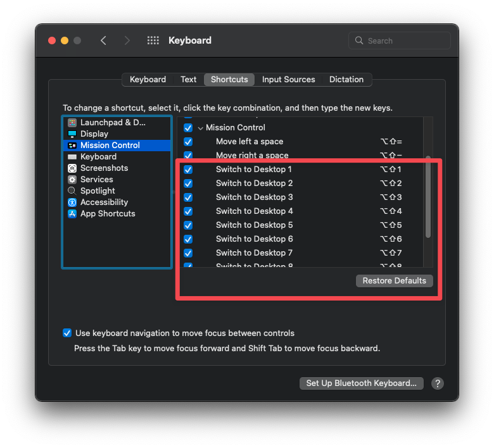Viewport: 494px width, 448px height.
Task: Click Set Up Bluetooth Keyboard button
Action: (x=362, y=383)
